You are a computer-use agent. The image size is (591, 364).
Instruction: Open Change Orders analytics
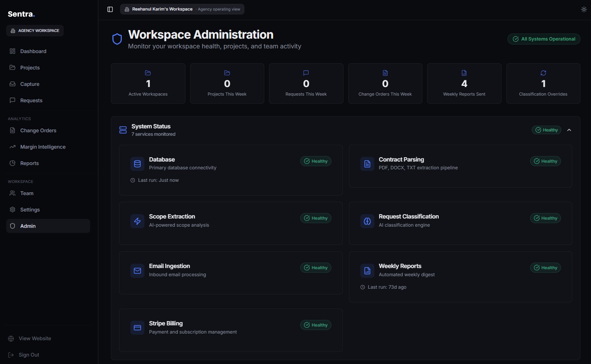click(48, 130)
